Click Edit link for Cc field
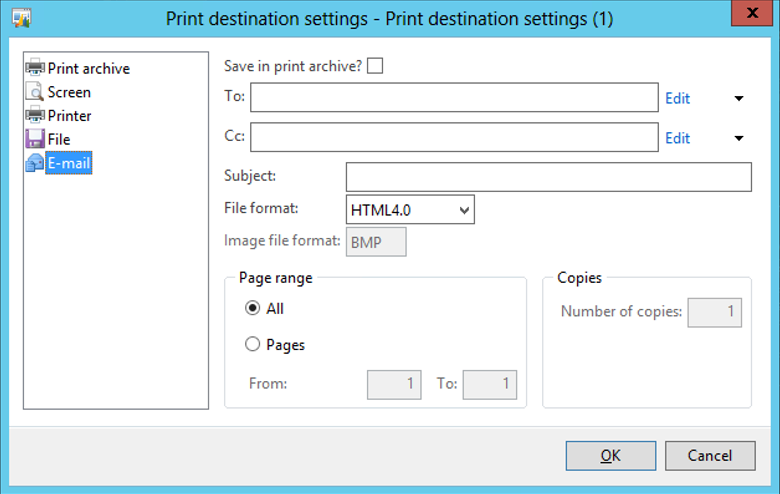The height and width of the screenshot is (494, 780). pos(678,138)
